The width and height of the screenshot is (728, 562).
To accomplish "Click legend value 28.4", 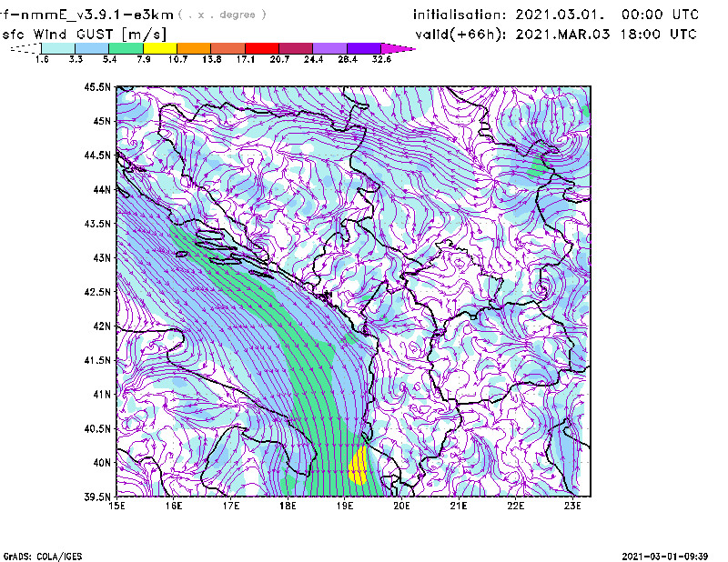I will (348, 59).
